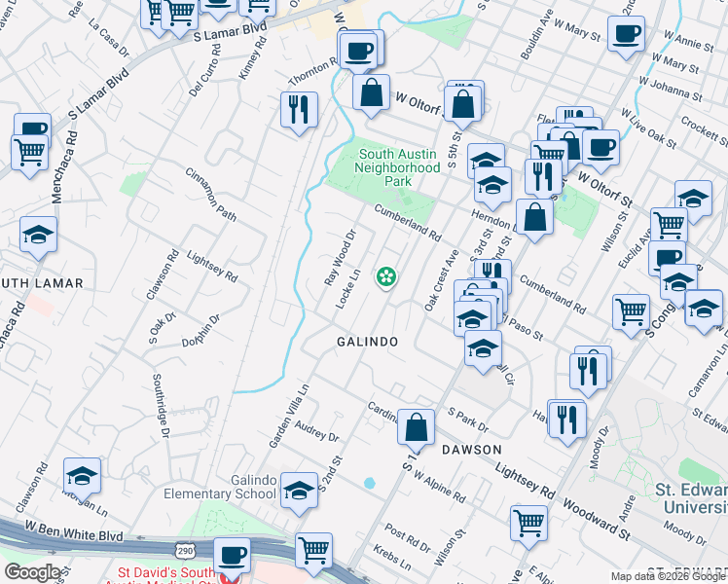Click the shopping bag marker by 5th St

(x=462, y=105)
